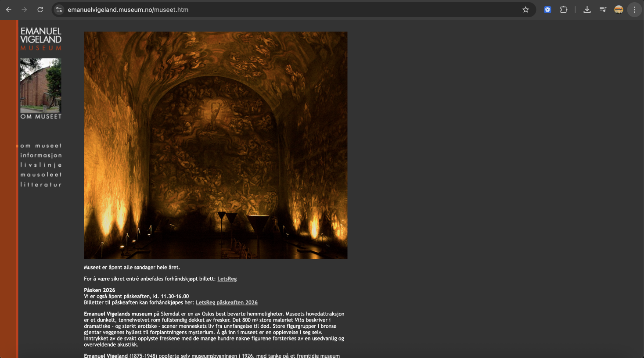Click bold 'Emanuel Vigelands museum' text

(118, 314)
